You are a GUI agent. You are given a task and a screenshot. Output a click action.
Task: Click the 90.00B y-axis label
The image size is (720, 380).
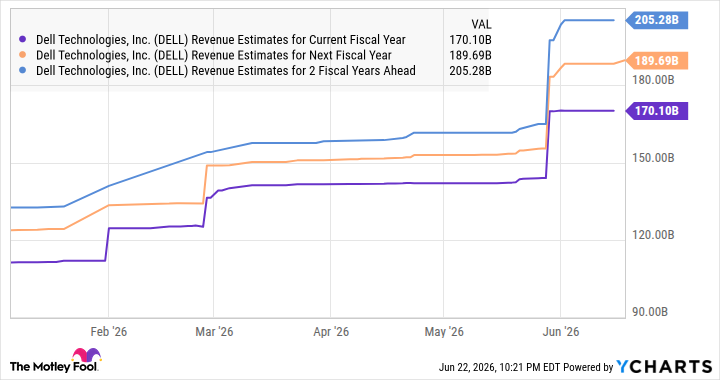coord(650,312)
